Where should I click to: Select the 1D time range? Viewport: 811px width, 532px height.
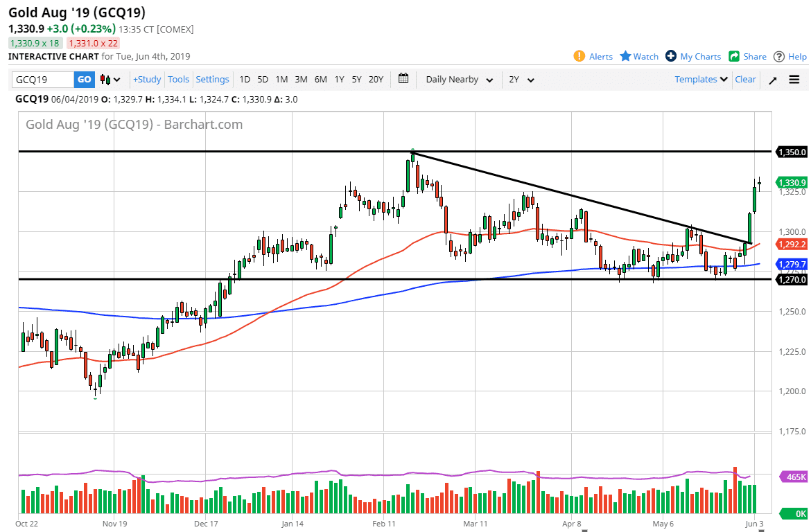(245, 80)
